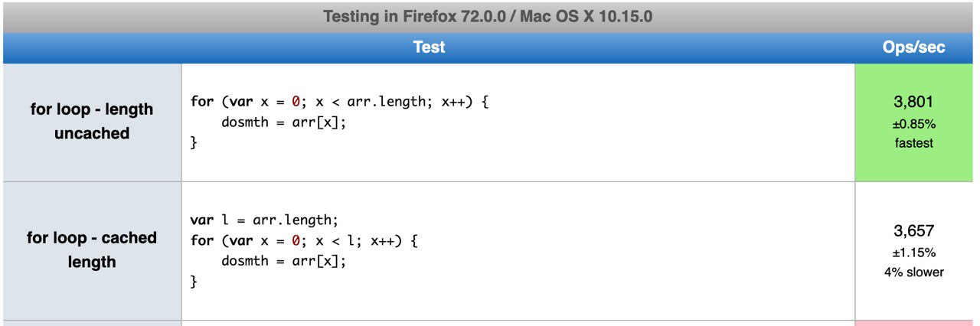Click the 3,801 ops/sec value
This screenshot has width=980, height=326.
pyautogui.click(x=914, y=102)
